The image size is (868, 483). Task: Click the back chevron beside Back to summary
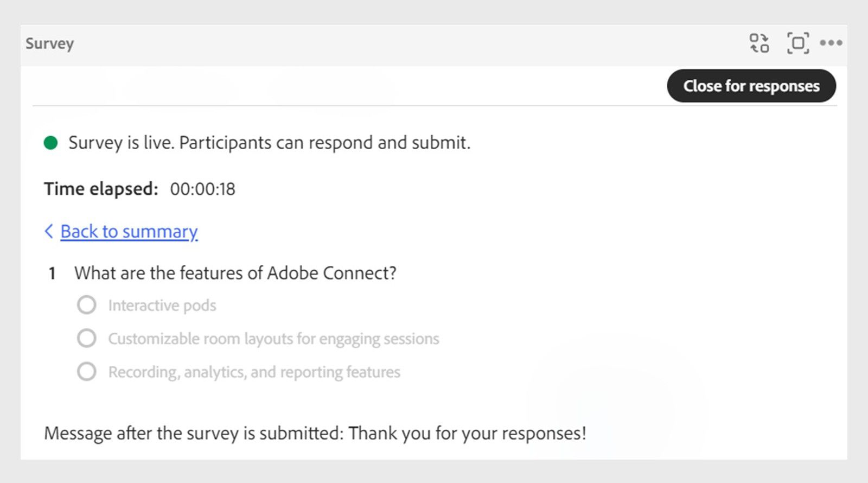[x=48, y=231]
